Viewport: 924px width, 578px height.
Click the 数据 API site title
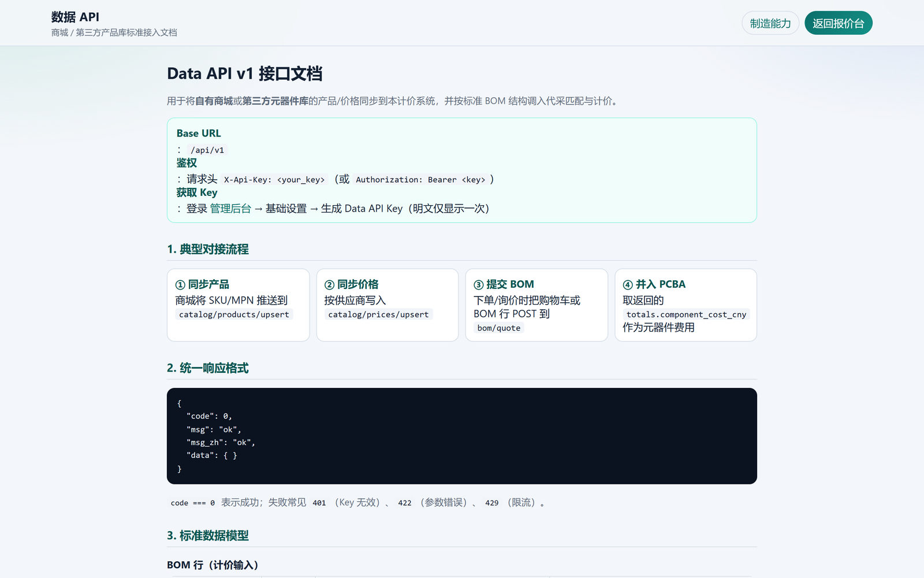(75, 17)
